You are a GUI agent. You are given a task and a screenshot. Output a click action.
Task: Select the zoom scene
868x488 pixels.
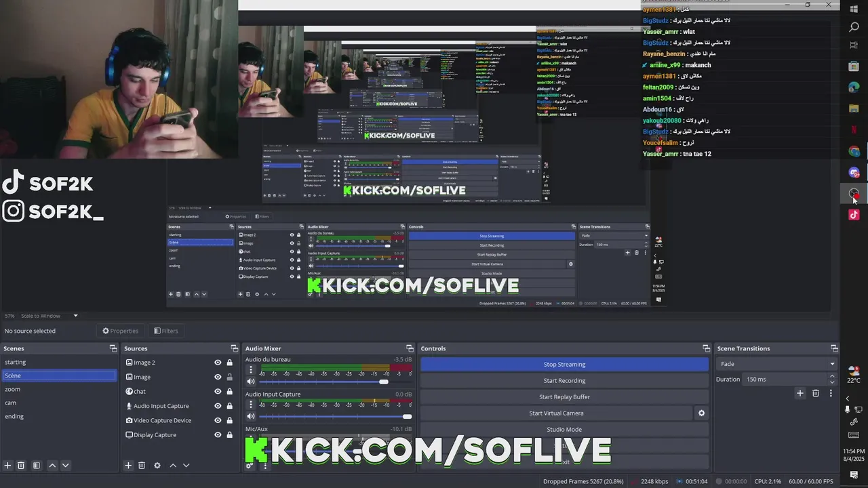[x=59, y=389]
